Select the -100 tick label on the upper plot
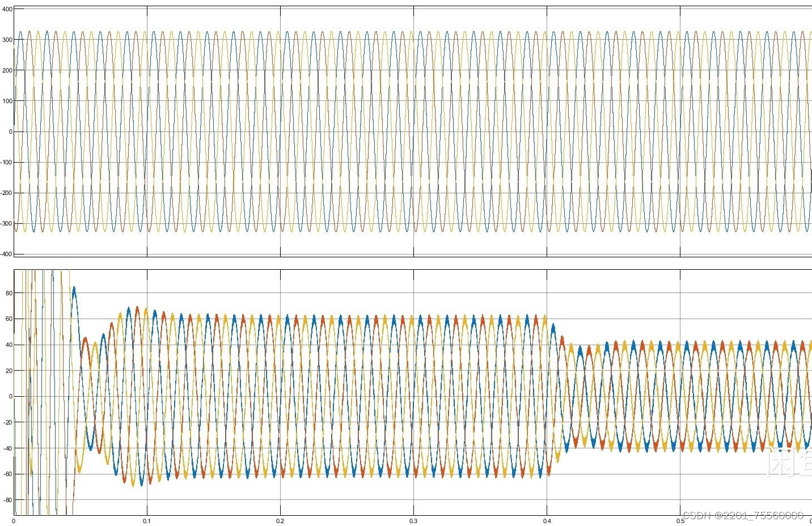The width and height of the screenshot is (812, 526). click(5, 163)
